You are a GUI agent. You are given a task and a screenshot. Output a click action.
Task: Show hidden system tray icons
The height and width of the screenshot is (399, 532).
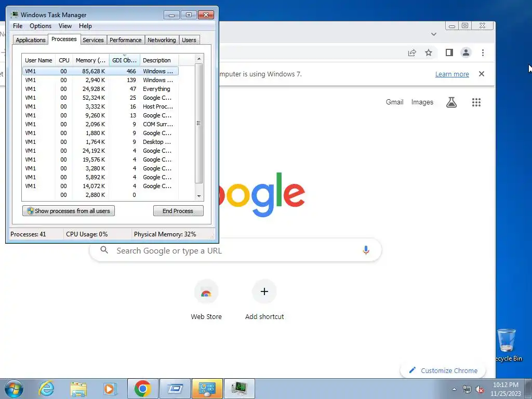[454, 389]
